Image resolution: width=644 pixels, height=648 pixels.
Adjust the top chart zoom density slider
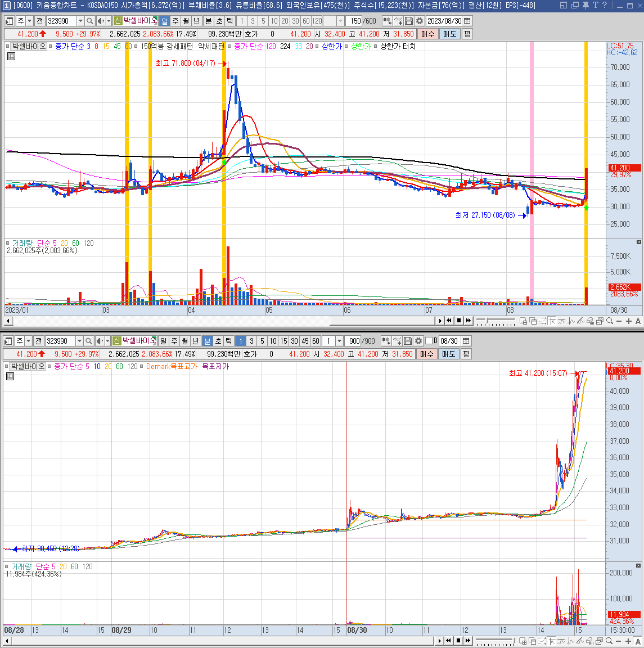click(x=495, y=321)
